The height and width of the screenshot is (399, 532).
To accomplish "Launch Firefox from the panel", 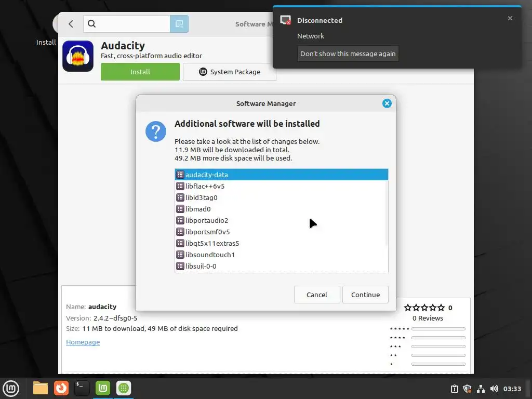I will pos(61,388).
